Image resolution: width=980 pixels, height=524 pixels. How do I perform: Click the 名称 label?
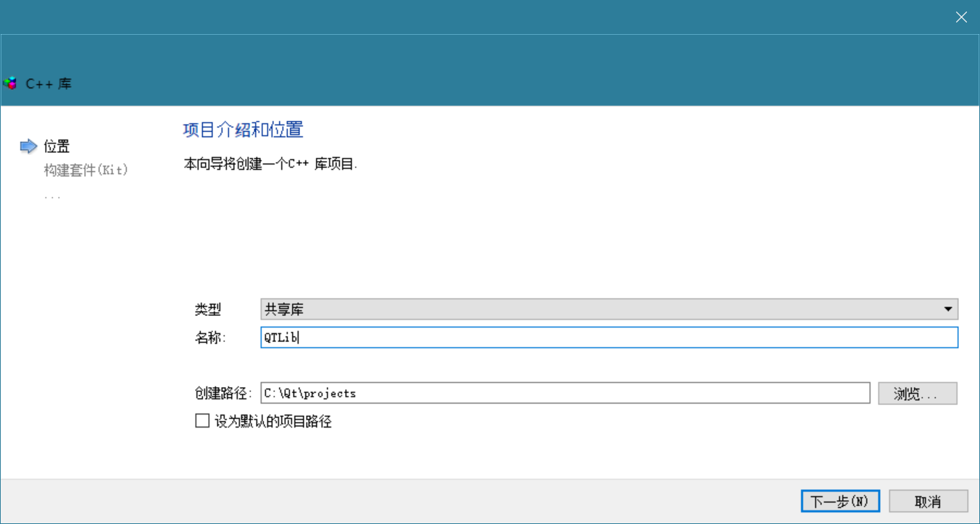[x=210, y=338]
